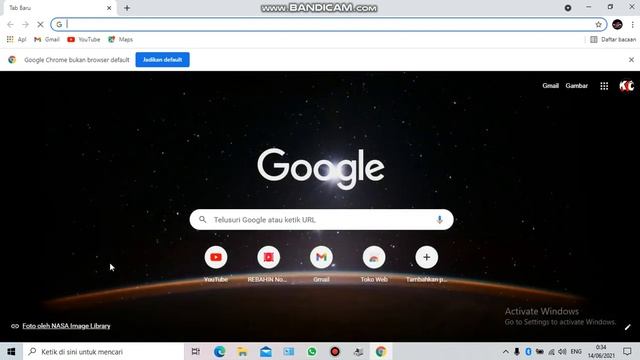Screen dimensions: 640x360
Task: Open Daftar bacaan reading list
Action: (x=613, y=39)
